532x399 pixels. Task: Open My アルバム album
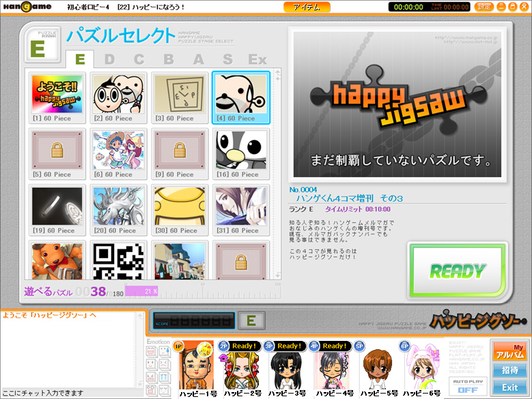tap(510, 351)
